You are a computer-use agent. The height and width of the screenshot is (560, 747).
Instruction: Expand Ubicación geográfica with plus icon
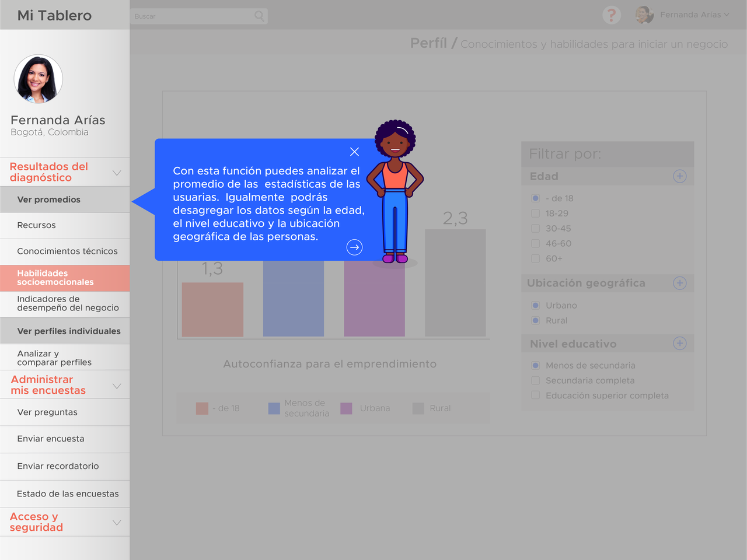pyautogui.click(x=679, y=283)
